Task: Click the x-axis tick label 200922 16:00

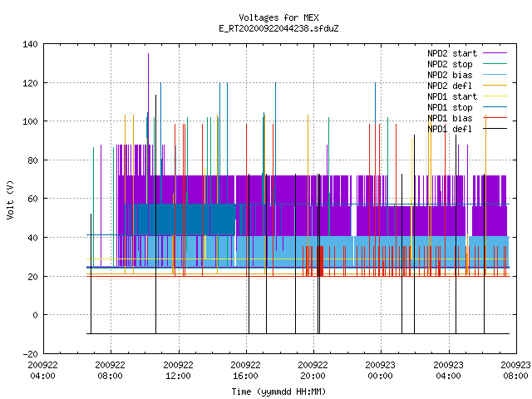Action: [245, 371]
